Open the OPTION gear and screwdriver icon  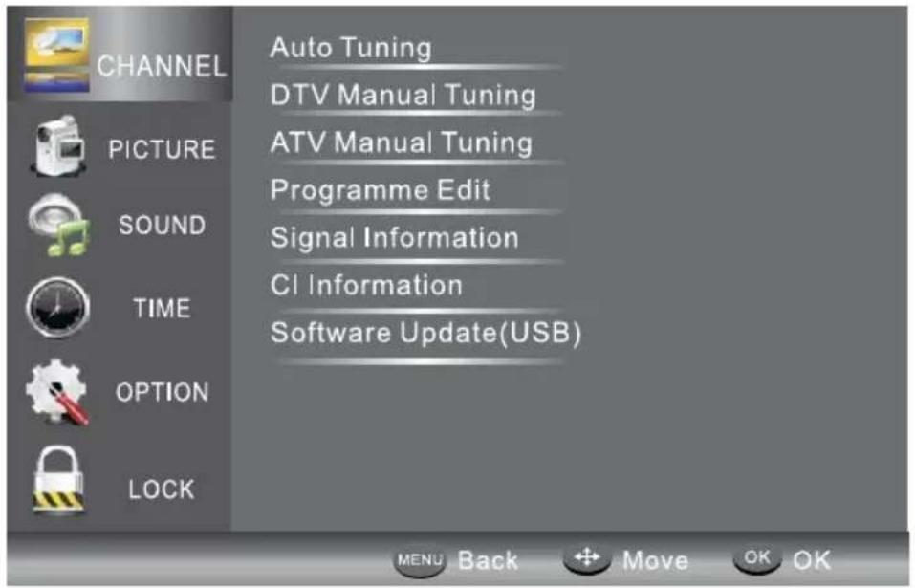point(57,392)
